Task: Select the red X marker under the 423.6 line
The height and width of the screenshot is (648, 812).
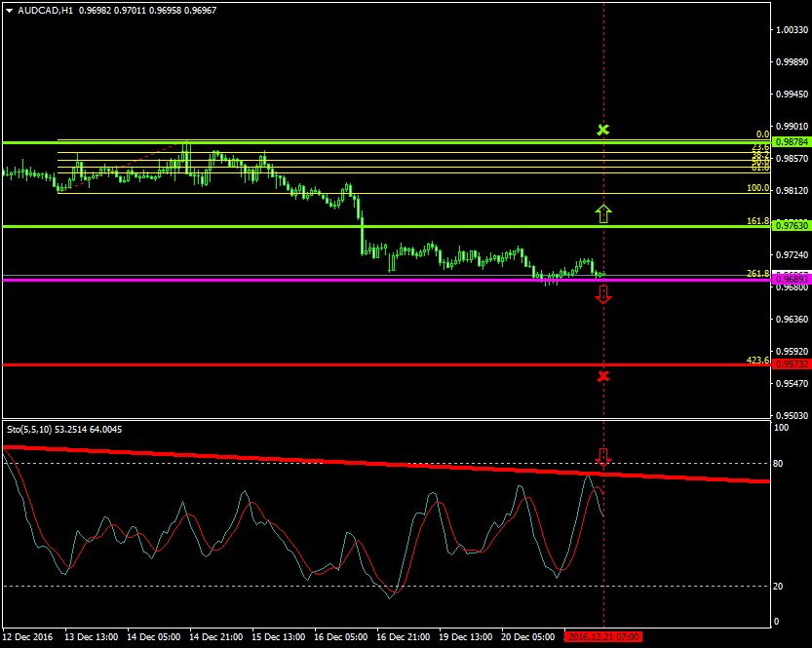Action: click(602, 376)
